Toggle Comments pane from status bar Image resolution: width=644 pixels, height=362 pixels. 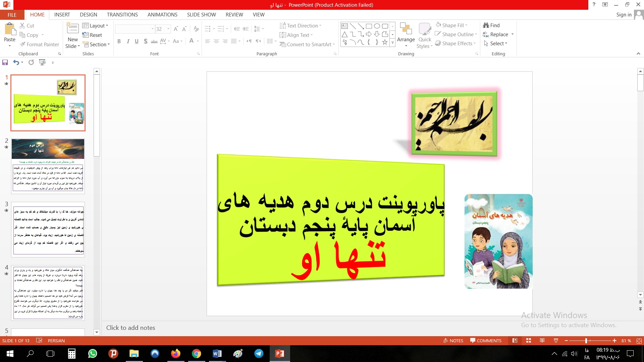[x=486, y=341]
